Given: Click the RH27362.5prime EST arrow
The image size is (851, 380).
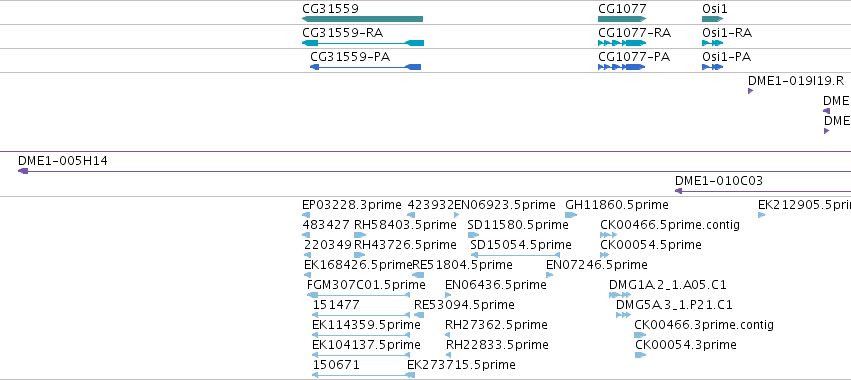Looking at the screenshot, I should click(448, 335).
